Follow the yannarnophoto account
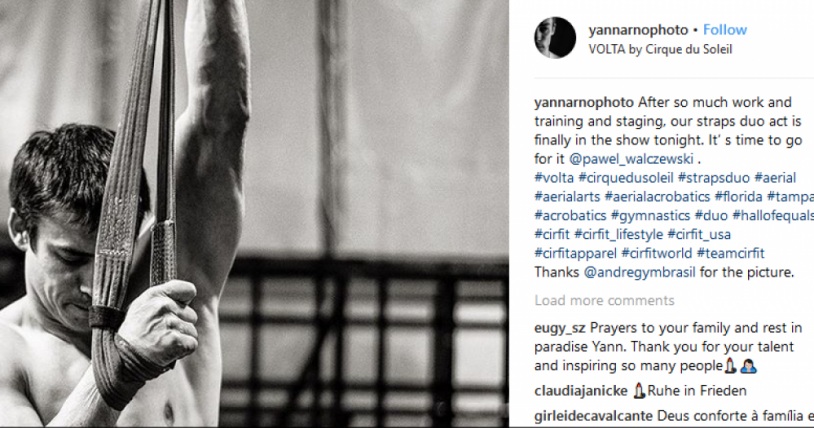 725,30
